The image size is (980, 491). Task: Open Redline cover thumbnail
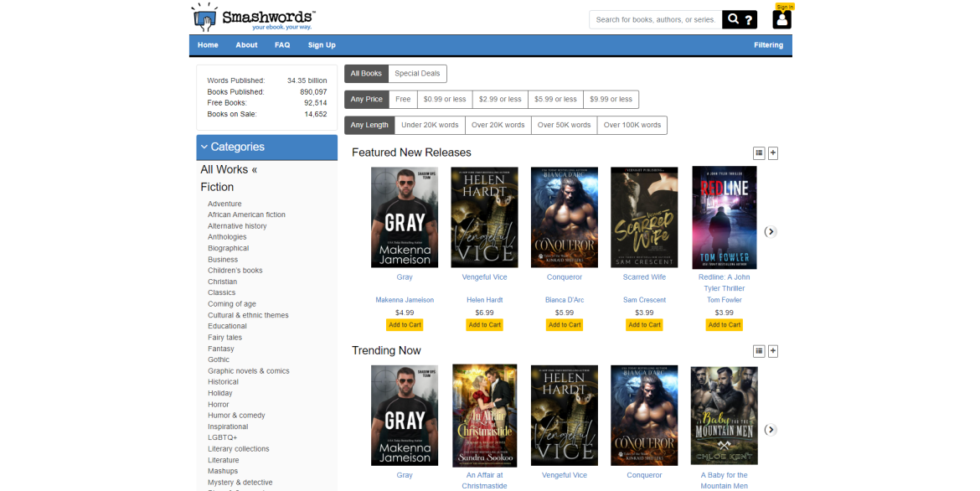(x=725, y=218)
